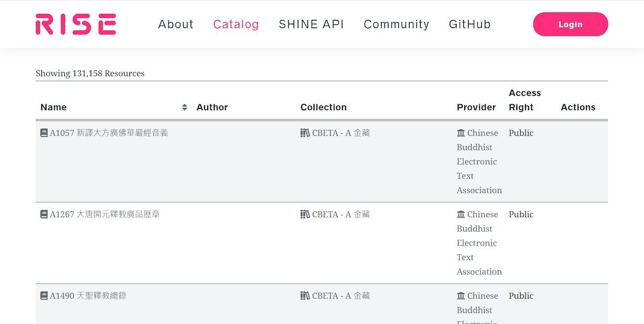The height and width of the screenshot is (324, 644).
Task: Click book icon beside A1057 resource
Action: [44, 133]
